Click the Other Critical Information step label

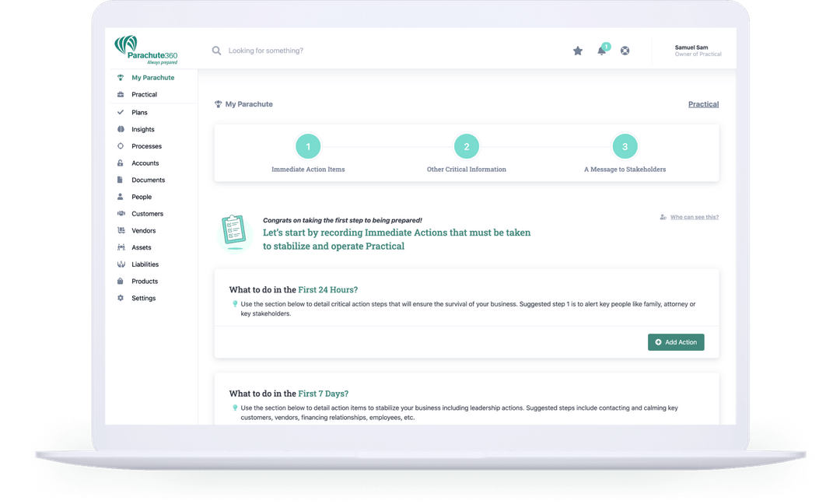pyautogui.click(x=467, y=170)
